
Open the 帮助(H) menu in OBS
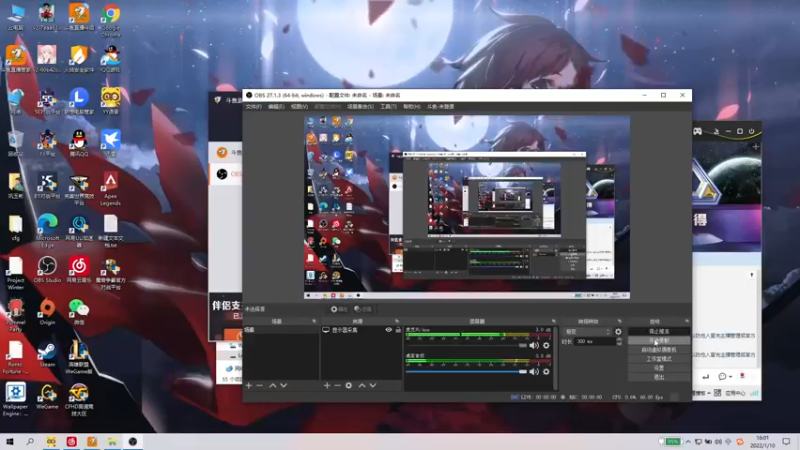pos(412,107)
